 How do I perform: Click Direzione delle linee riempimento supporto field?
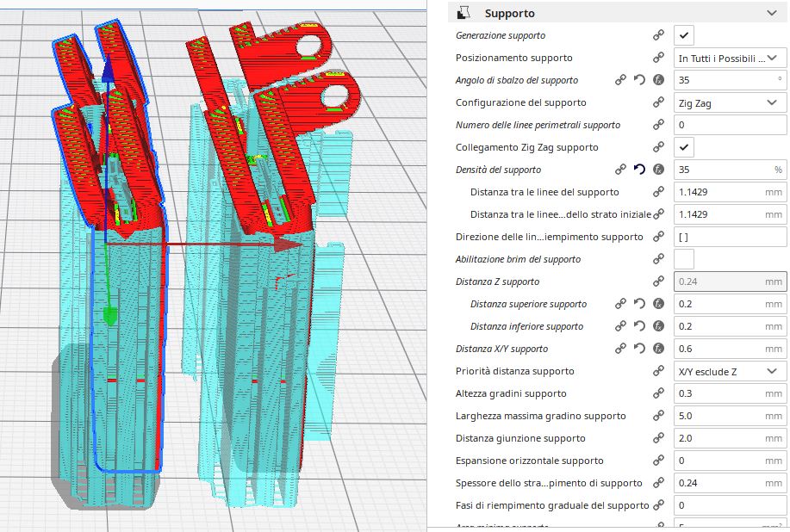(x=730, y=237)
